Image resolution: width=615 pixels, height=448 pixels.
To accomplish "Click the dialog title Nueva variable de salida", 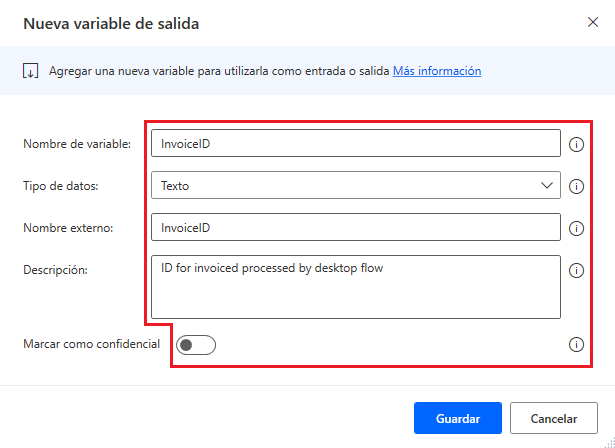I will (111, 24).
